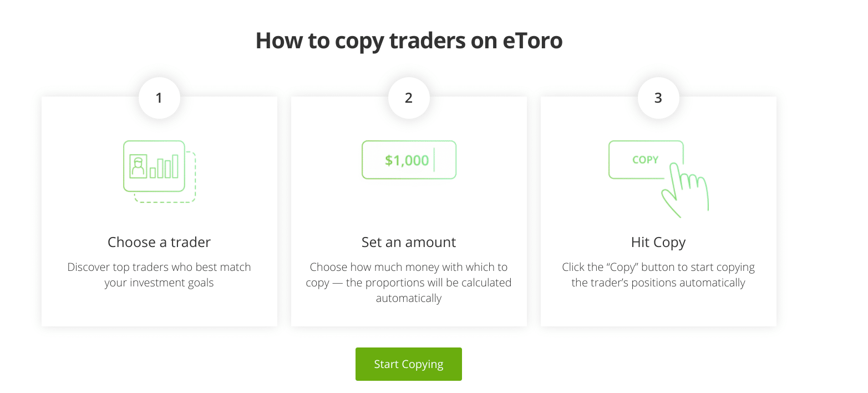Expand the Hit Copy card
The height and width of the screenshot is (393, 868).
click(658, 211)
